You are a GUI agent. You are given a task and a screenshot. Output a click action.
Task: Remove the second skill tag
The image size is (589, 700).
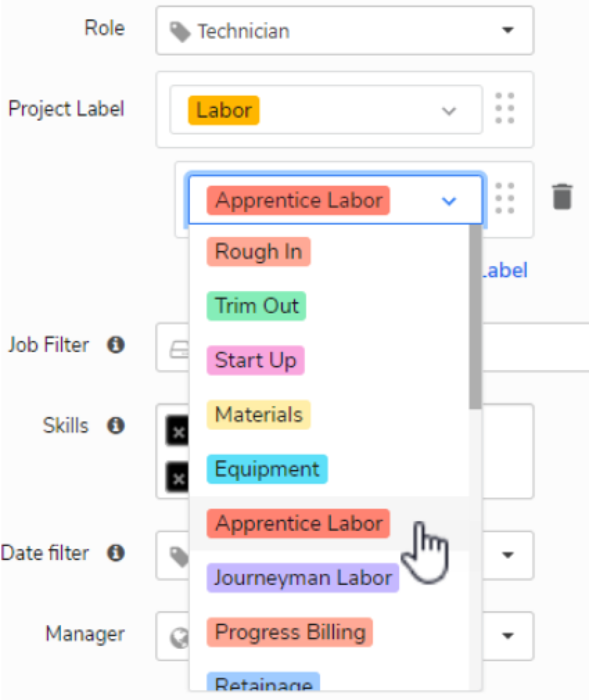(177, 478)
